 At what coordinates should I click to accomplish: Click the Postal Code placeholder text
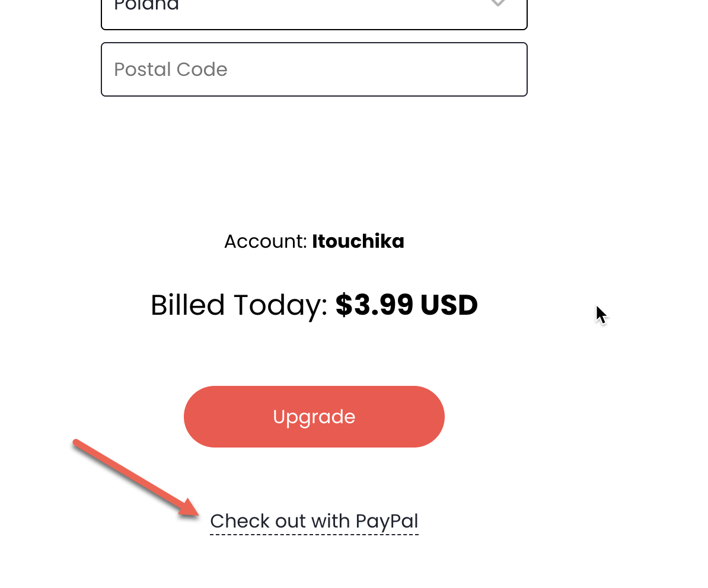(171, 69)
